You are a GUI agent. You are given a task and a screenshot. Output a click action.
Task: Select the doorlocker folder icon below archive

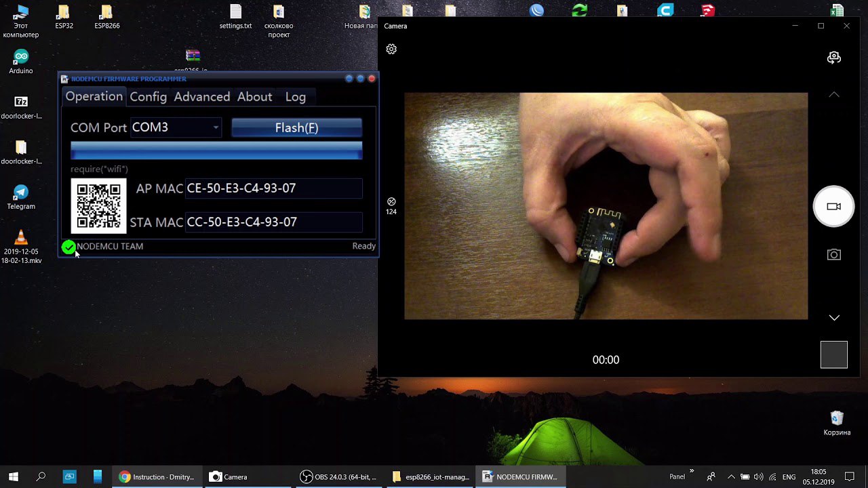point(21,152)
